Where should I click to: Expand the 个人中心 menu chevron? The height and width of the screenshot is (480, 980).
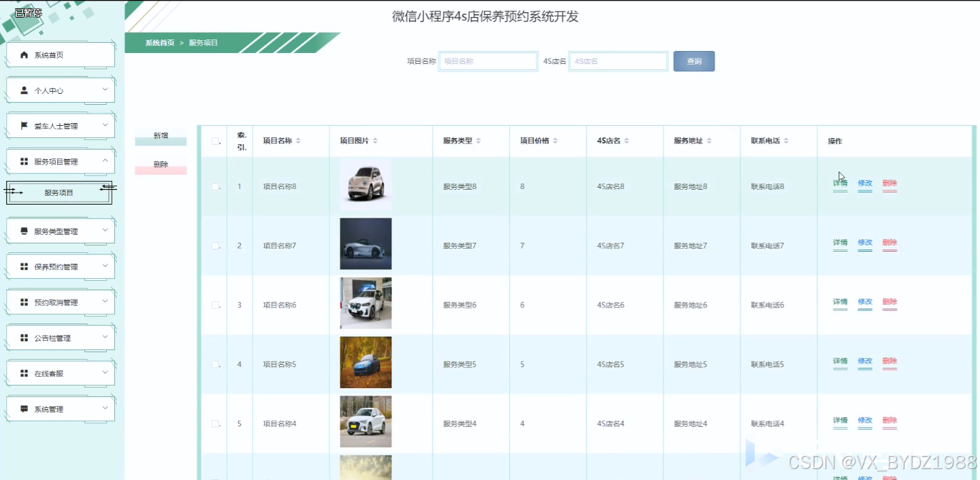pyautogui.click(x=105, y=89)
